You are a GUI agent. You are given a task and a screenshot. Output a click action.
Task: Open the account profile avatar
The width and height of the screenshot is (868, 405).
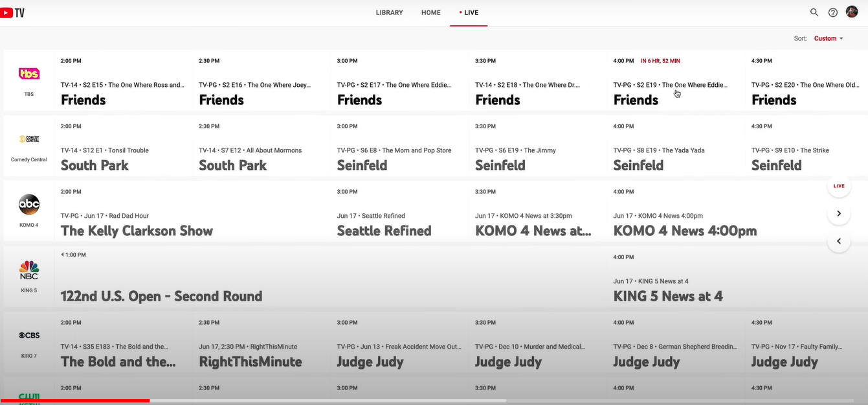[x=852, y=12]
